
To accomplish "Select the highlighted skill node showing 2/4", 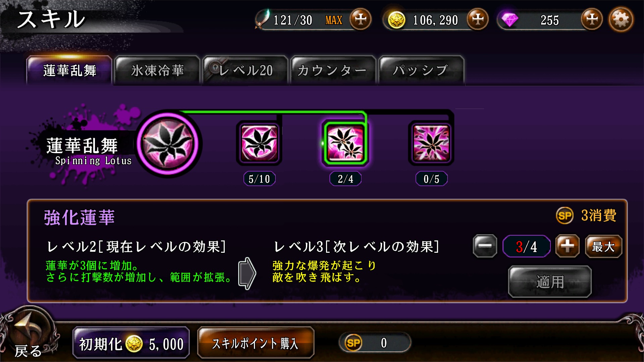I will click(x=345, y=143).
